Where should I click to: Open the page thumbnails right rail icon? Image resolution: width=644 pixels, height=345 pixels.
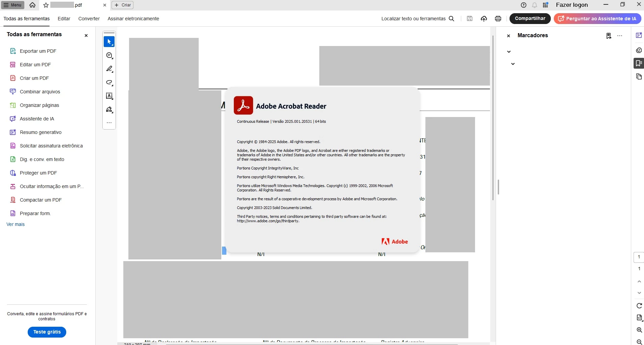[x=639, y=76]
